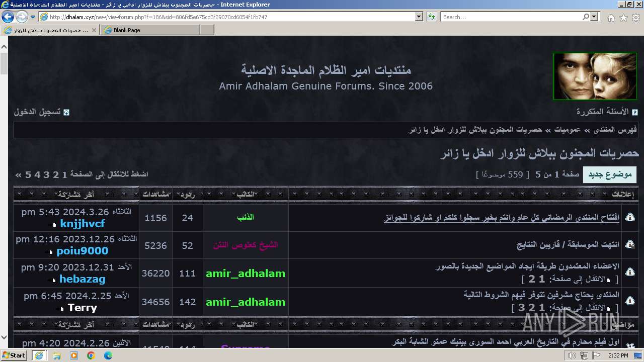Click the next page » arrow in pagination

click(x=19, y=174)
